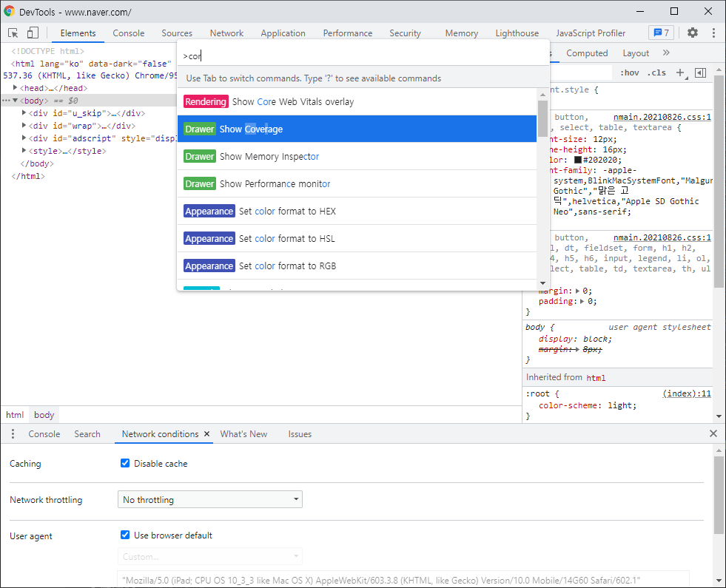Select html in the breadcrumb bar

point(15,415)
